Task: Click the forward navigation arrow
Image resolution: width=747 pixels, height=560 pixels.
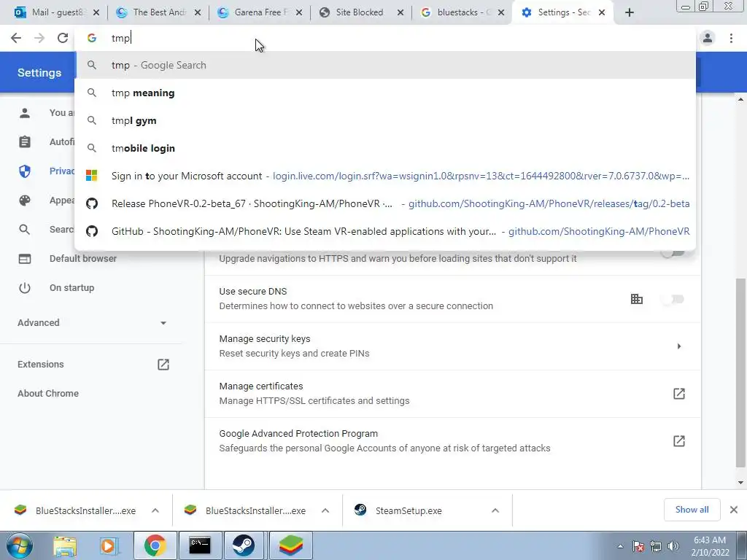Action: pyautogui.click(x=39, y=38)
